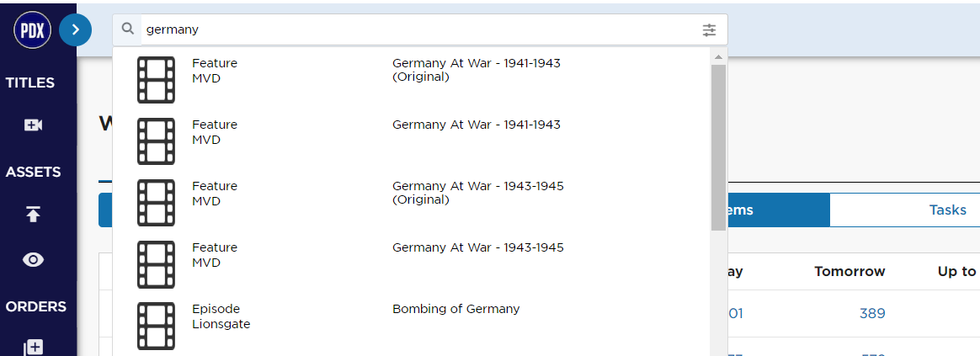Screen dimensions: 980x356
Task: Expand the sidebar with the chevron button
Action: (76, 29)
